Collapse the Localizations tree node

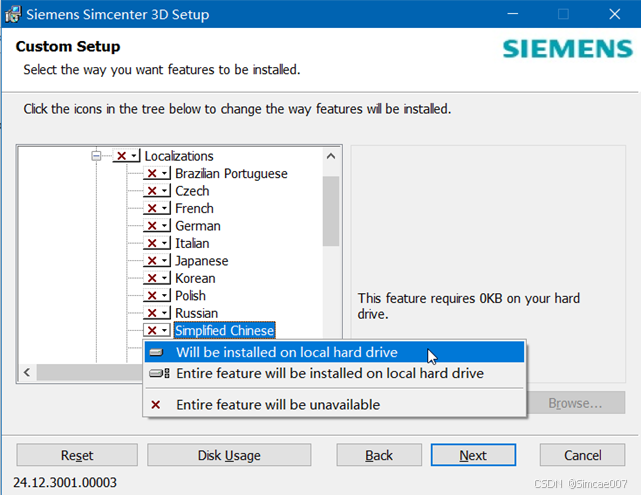tap(96, 156)
